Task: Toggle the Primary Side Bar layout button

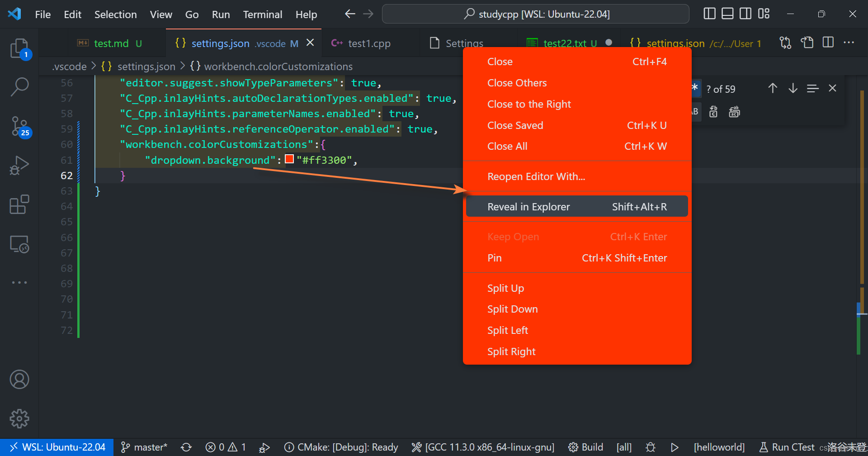Action: coord(710,14)
